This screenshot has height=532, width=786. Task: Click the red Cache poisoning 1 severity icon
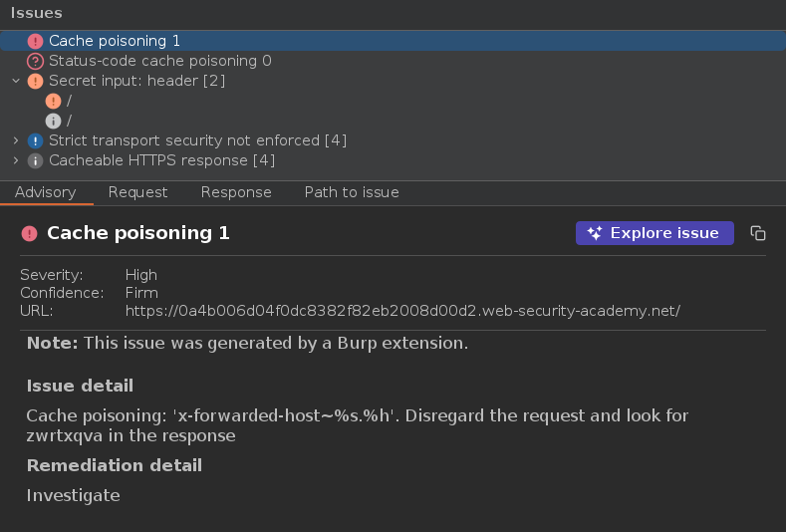pyautogui.click(x=36, y=41)
